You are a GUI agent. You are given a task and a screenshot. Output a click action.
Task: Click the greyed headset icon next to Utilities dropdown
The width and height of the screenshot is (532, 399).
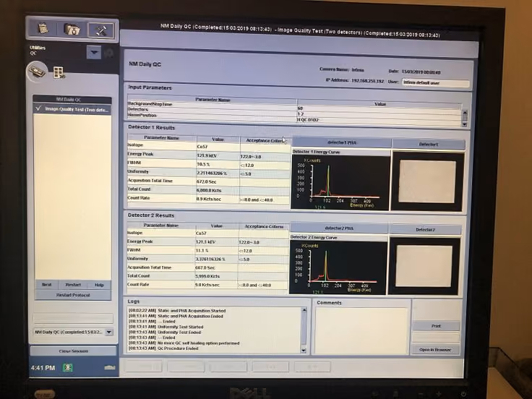[x=109, y=53]
